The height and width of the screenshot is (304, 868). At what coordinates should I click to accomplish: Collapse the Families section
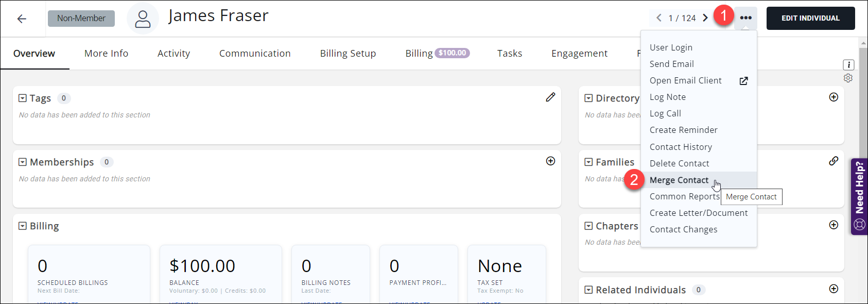tap(589, 162)
